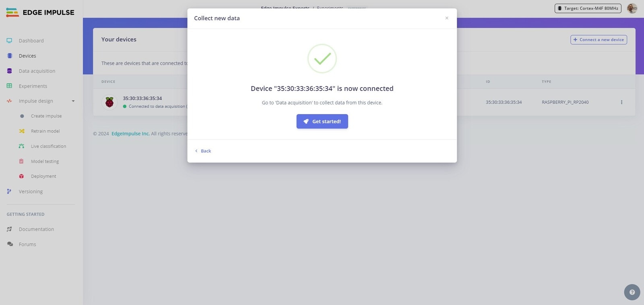Open device row three-dot options menu
Image resolution: width=644 pixels, height=305 pixels.
[621, 102]
